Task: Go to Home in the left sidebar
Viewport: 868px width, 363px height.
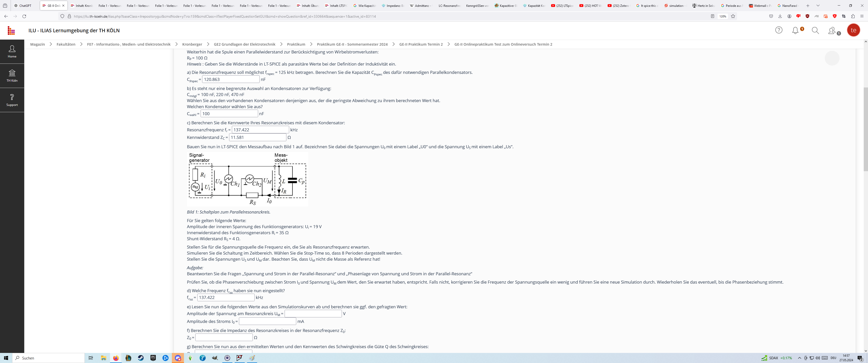Action: [x=12, y=51]
